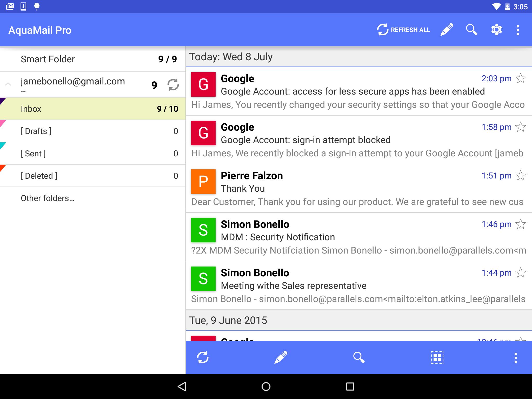
Task: Open the overflow menu in the top toolbar
Action: [517, 30]
